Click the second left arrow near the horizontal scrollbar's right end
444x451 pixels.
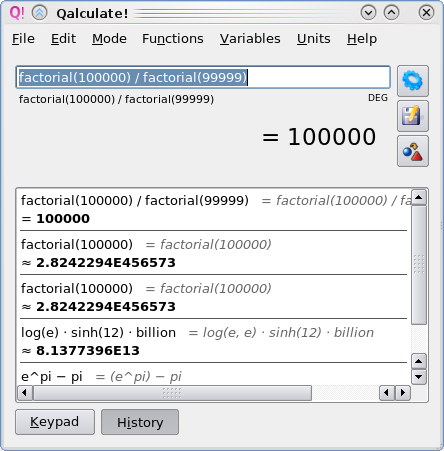click(x=387, y=393)
